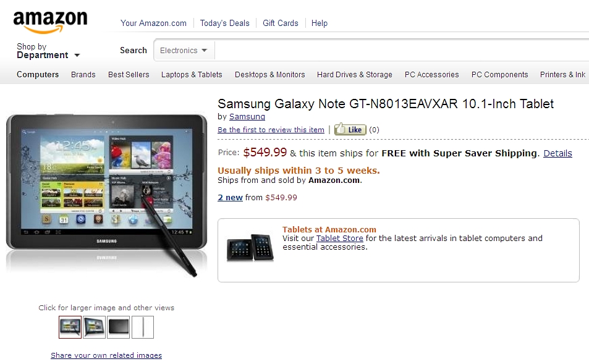589x364 pixels.
Task: Select the second angled-view thumbnail
Action: (x=94, y=327)
